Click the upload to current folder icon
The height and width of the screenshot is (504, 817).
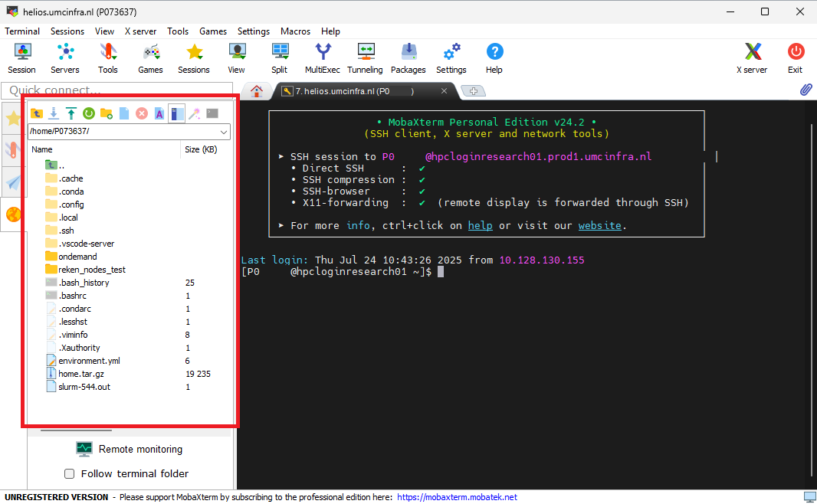click(x=71, y=113)
